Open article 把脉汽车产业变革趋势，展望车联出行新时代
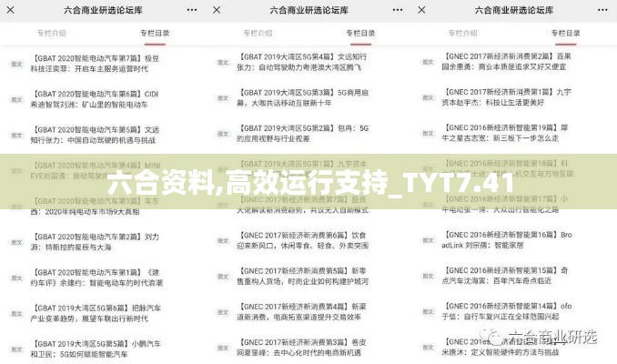617x364 pixels. 96,314
